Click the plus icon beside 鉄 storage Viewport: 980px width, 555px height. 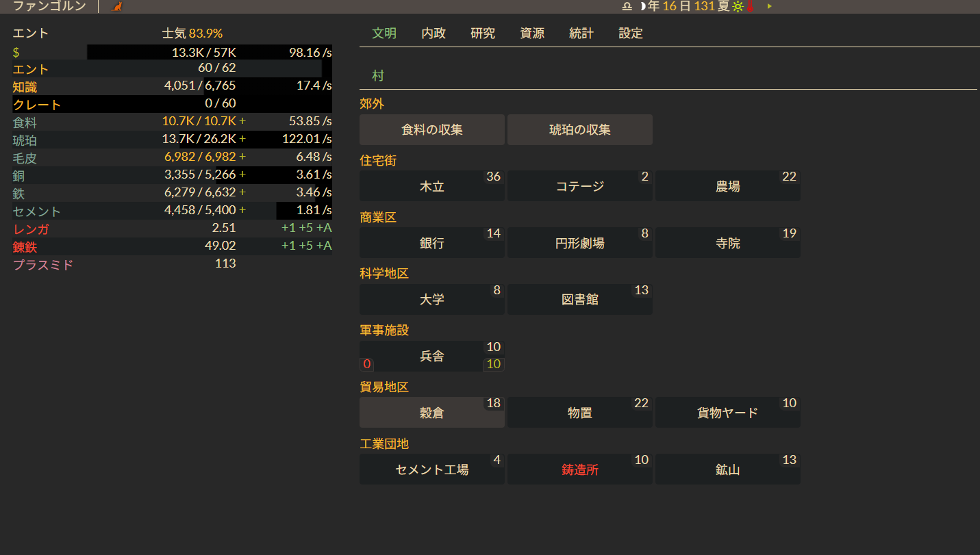(x=242, y=193)
